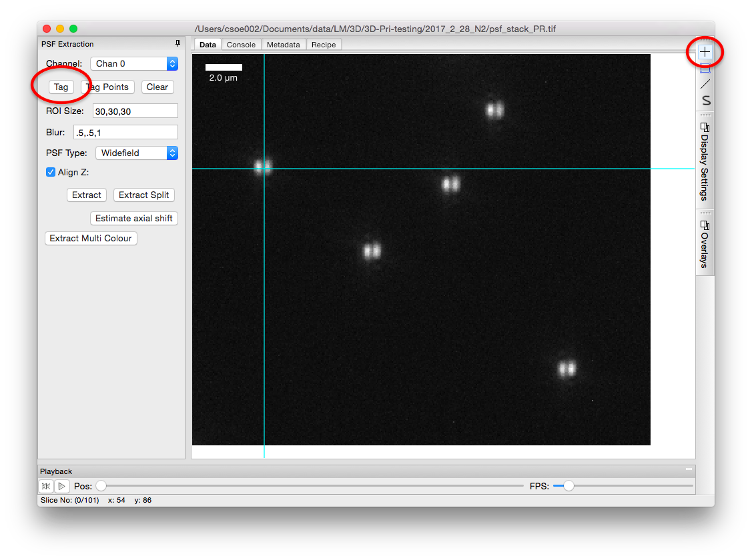752x560 pixels.
Task: Expand the PSF Type Widefield dropdown
Action: click(x=137, y=153)
